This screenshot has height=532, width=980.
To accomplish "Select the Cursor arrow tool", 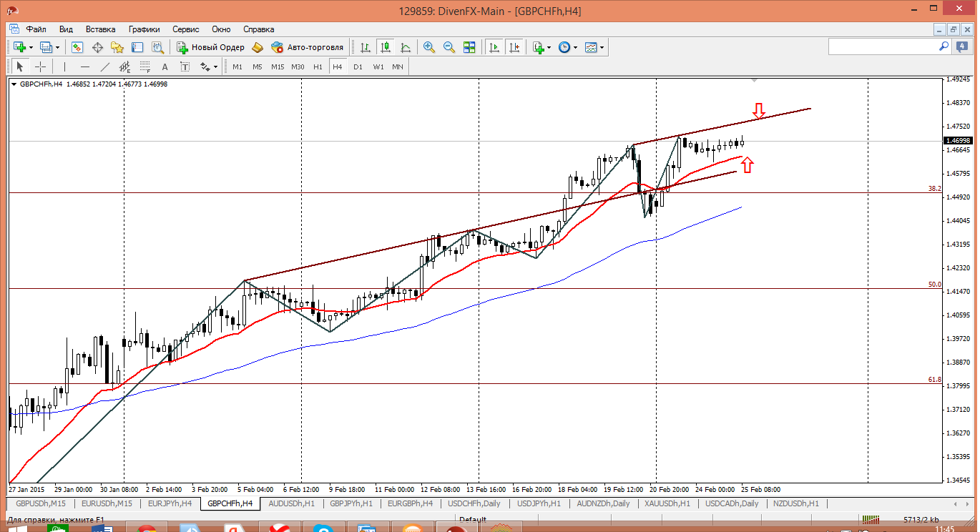I will click(20, 66).
